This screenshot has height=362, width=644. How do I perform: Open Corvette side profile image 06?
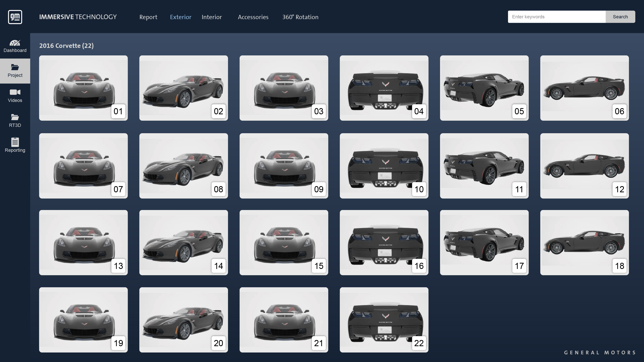[584, 88]
